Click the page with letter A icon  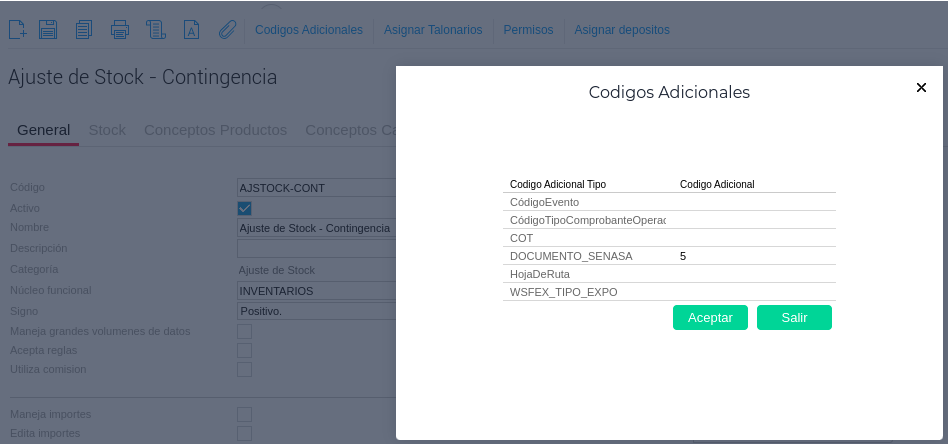[x=191, y=29]
